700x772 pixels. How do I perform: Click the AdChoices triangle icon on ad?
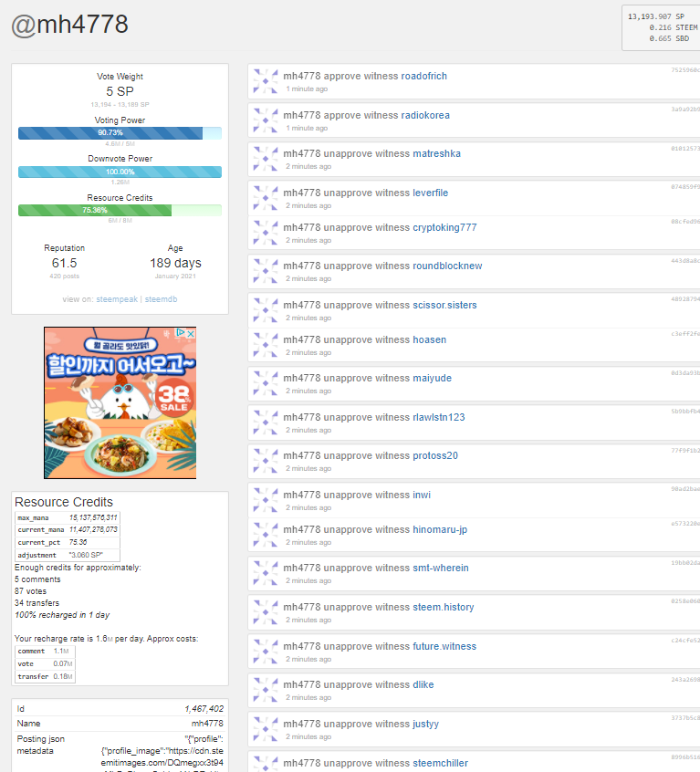pyautogui.click(x=181, y=333)
